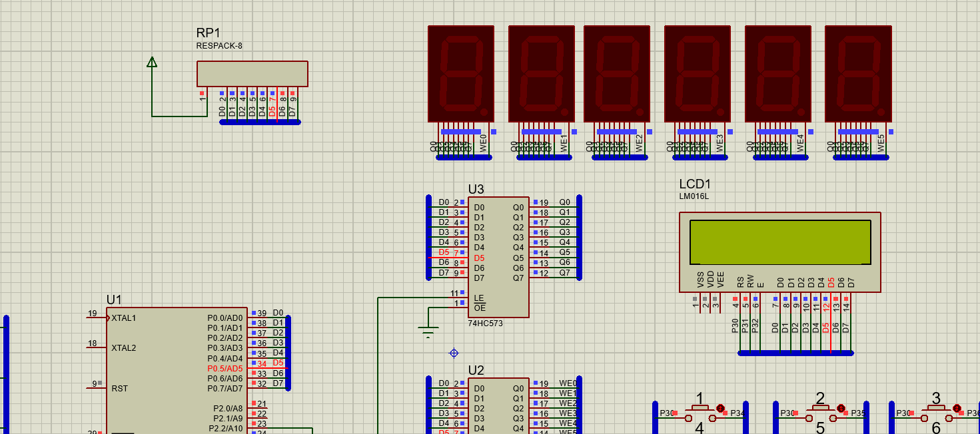Click the P35 net label beside pushbutton 2
The image size is (980, 434).
pos(857,413)
